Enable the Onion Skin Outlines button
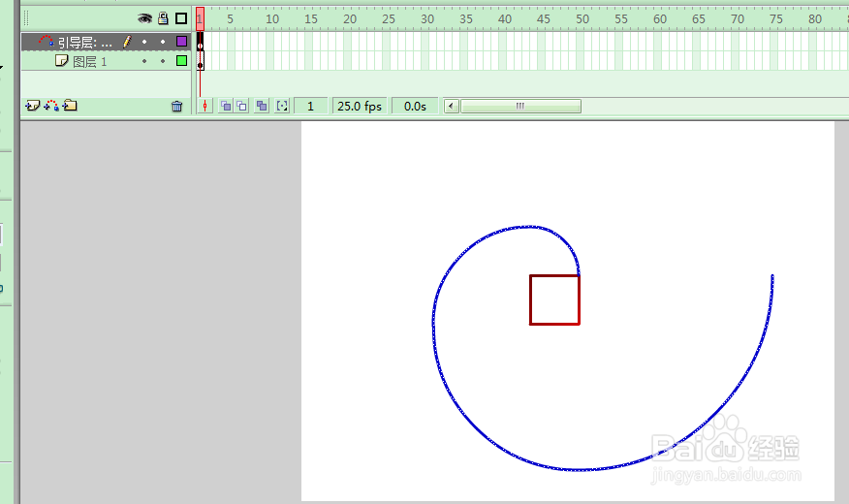 point(241,106)
